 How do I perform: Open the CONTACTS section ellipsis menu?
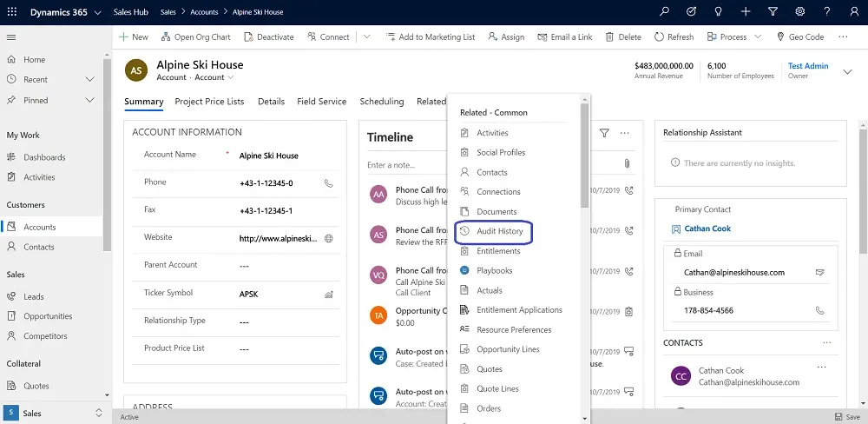[827, 342]
